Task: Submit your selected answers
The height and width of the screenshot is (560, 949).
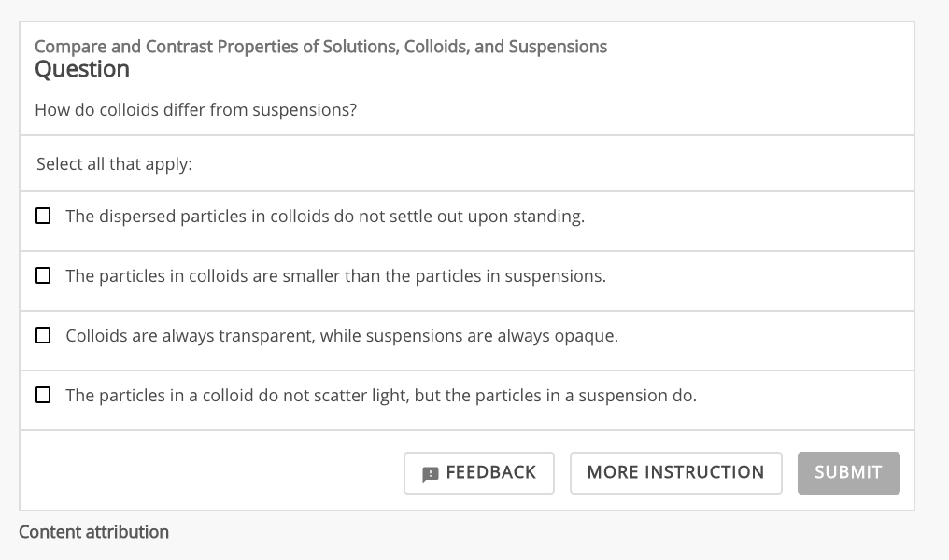Action: [848, 472]
